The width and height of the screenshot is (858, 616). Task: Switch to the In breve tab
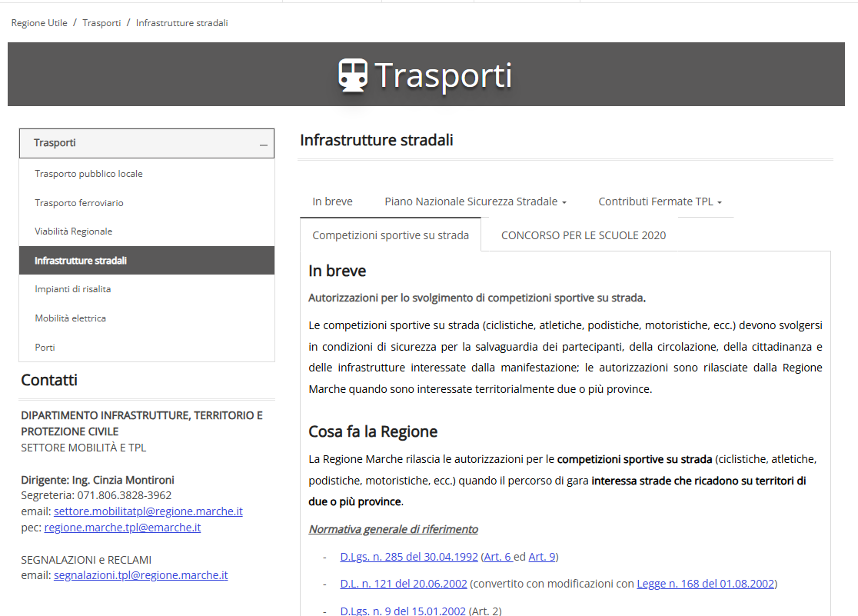[x=332, y=201]
